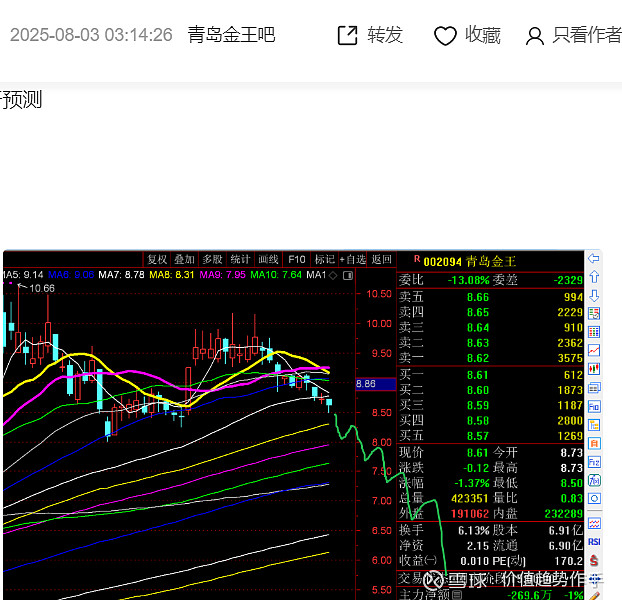This screenshot has width=622, height=600.
Task: Click the 复权 toolbar button
Action: [x=157, y=259]
